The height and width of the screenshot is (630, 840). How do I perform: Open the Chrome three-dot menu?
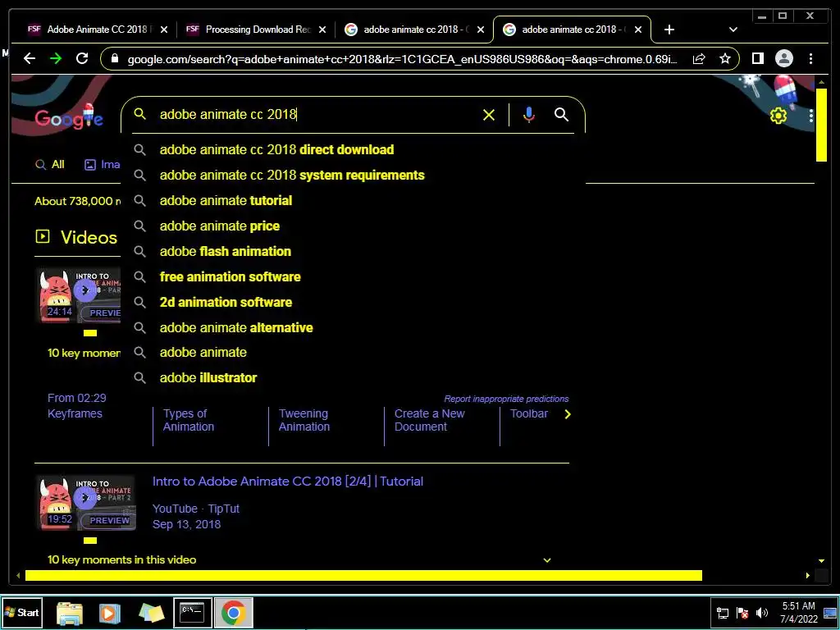pyautogui.click(x=810, y=58)
